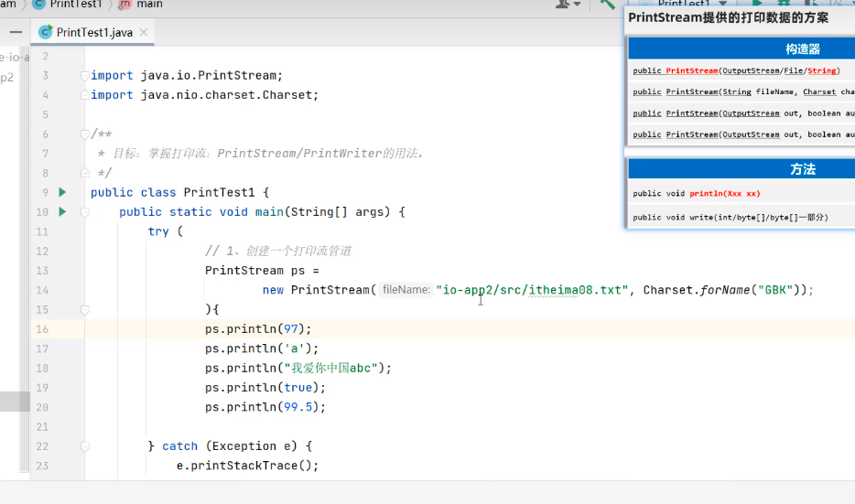Fold the catch block at line 22
Screen dimensions: 855x504
coord(85,446)
